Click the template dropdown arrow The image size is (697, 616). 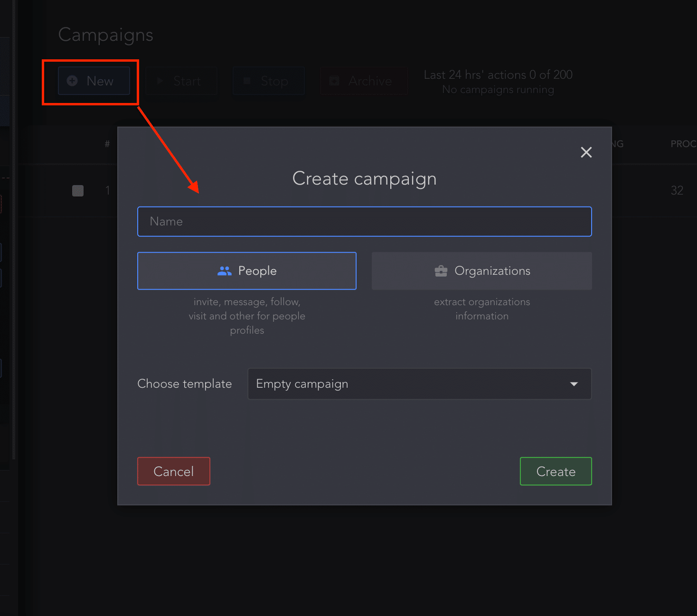point(574,384)
